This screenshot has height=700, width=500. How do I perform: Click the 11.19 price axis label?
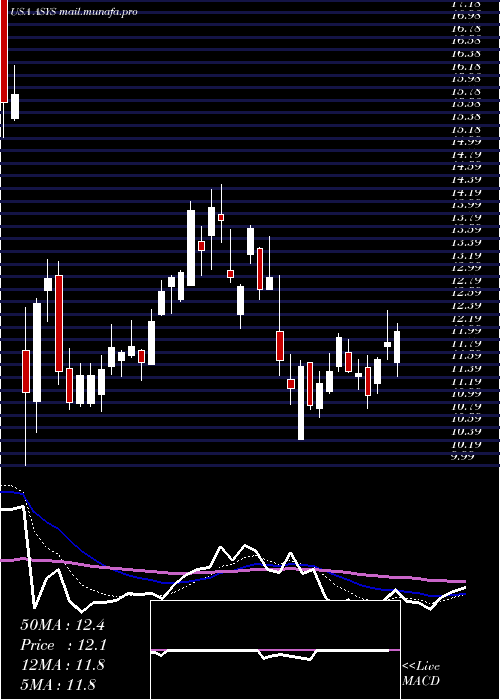pos(466,382)
